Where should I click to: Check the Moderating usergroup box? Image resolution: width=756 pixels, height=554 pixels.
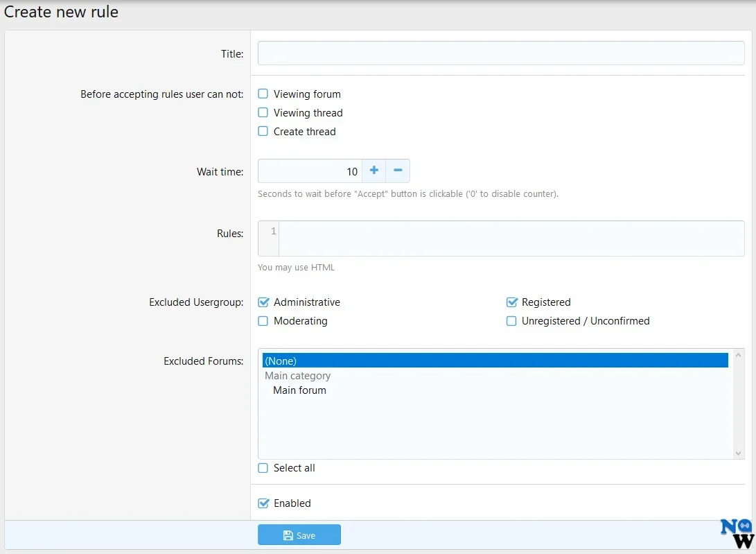[263, 321]
